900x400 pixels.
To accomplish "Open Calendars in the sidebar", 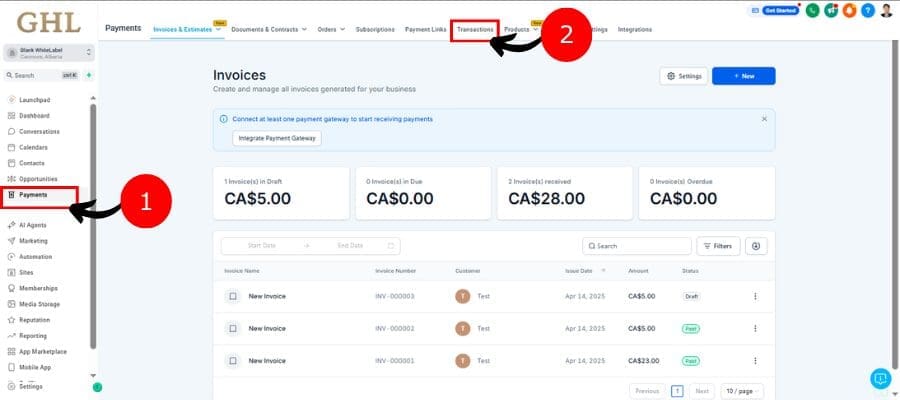I will pyautogui.click(x=33, y=147).
